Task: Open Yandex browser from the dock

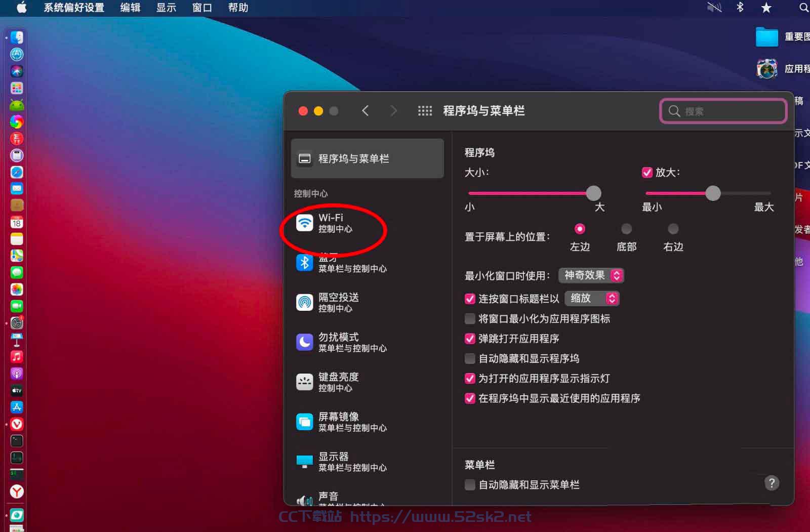Action: pyautogui.click(x=17, y=492)
